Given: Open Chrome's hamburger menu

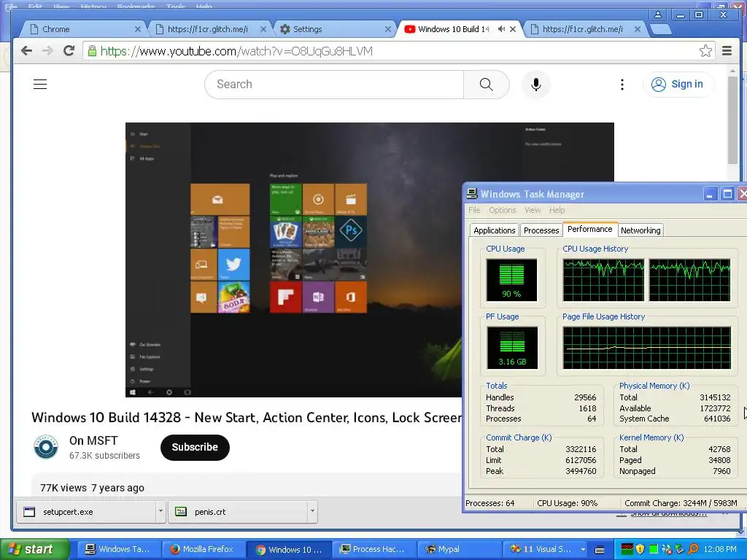Looking at the screenshot, I should pyautogui.click(x=727, y=51).
